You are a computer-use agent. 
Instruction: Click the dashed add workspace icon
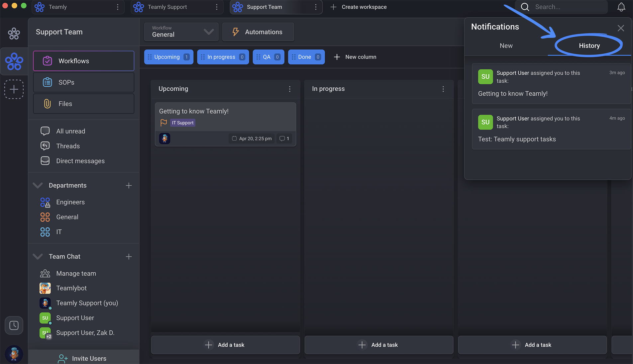(x=14, y=89)
